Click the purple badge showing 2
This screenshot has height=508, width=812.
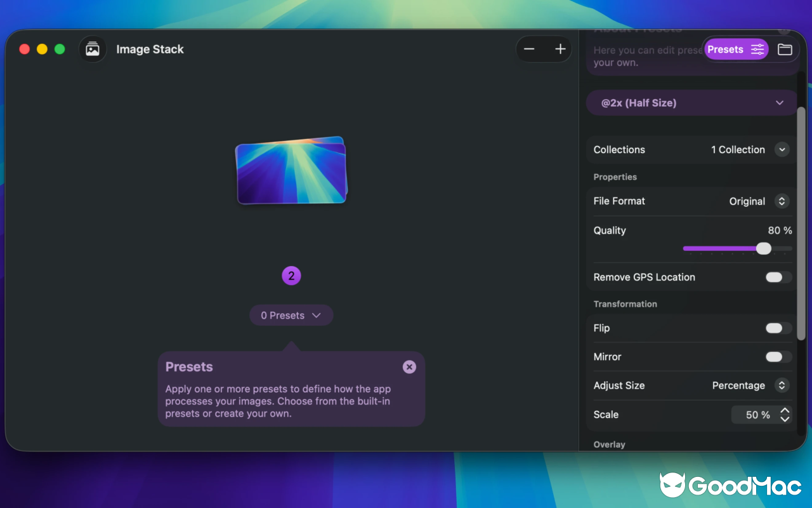point(291,276)
